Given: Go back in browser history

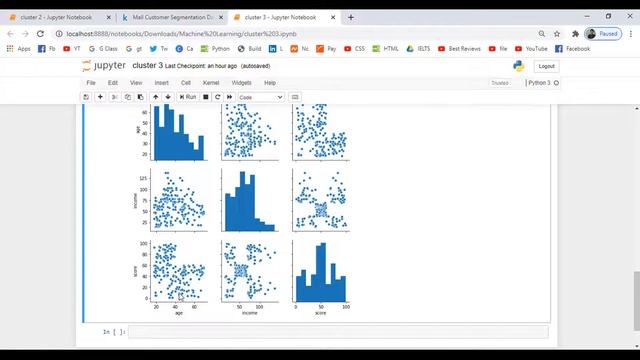Looking at the screenshot, I should point(10,34).
